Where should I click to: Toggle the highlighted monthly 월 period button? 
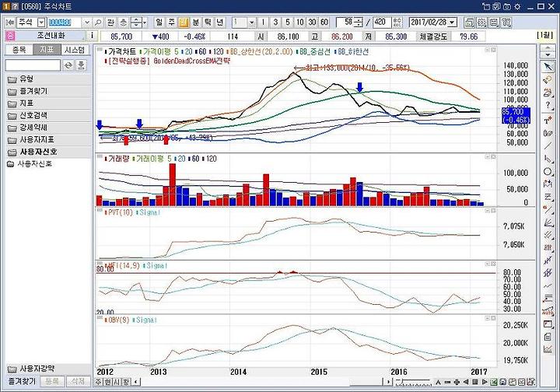(184, 23)
